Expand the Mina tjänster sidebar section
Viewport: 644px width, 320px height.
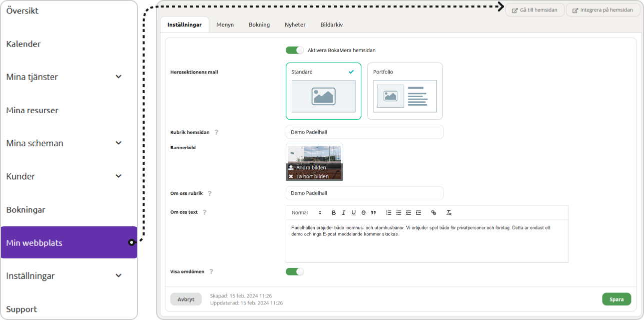[119, 77]
